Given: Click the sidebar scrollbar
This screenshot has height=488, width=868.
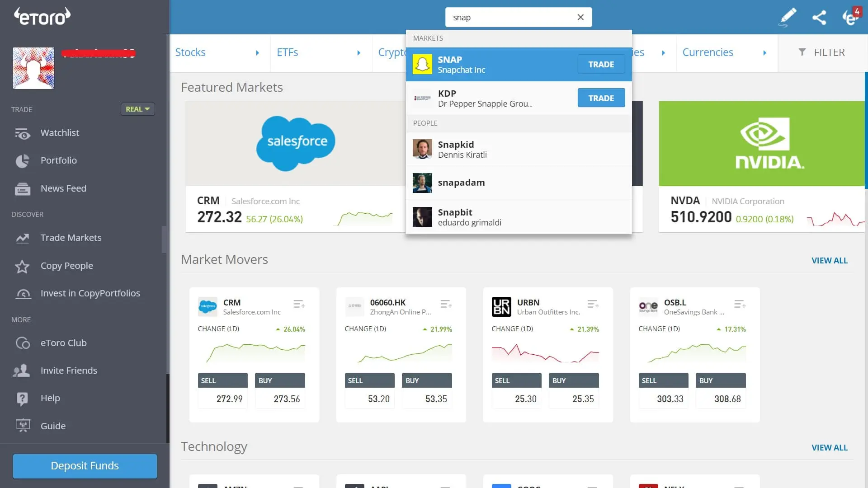Looking at the screenshot, I should point(164,239).
